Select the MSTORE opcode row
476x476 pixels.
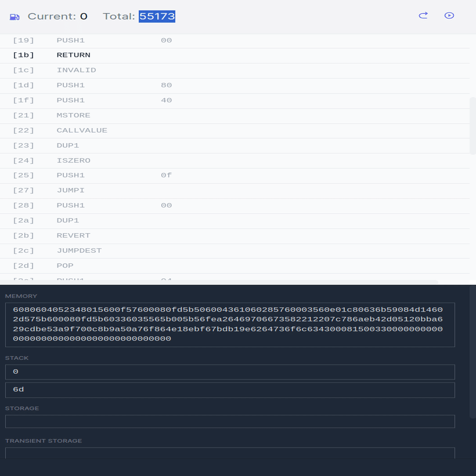235,116
